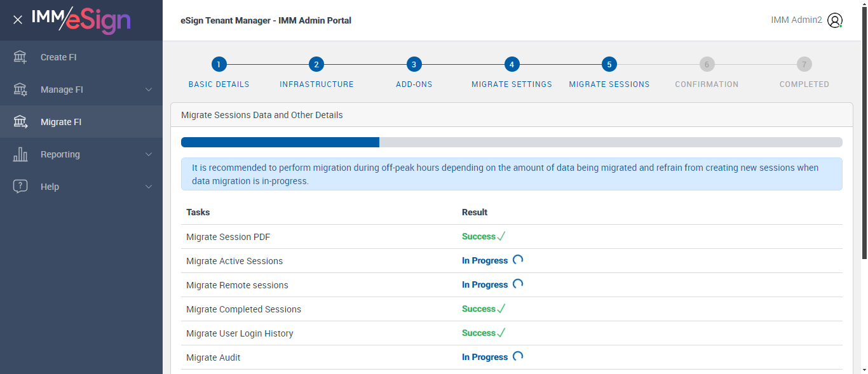The width and height of the screenshot is (868, 374).
Task: Click the Migrate Remote sessions spinner icon
Action: [518, 284]
